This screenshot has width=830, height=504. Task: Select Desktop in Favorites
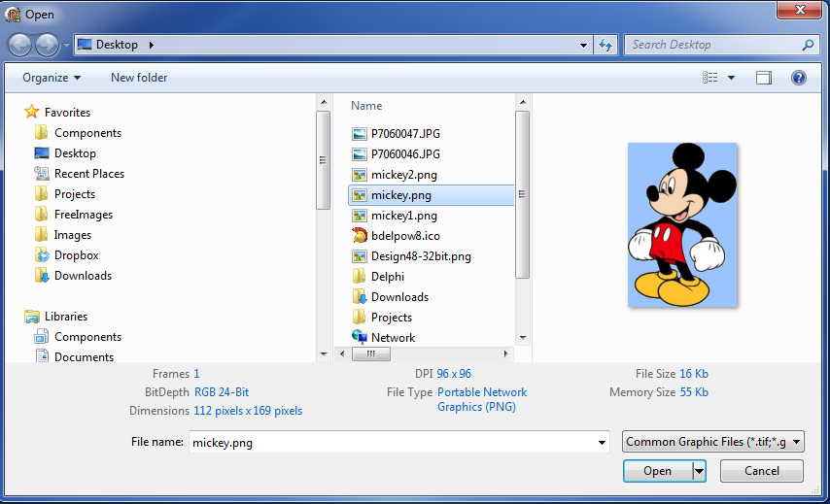tap(65, 153)
